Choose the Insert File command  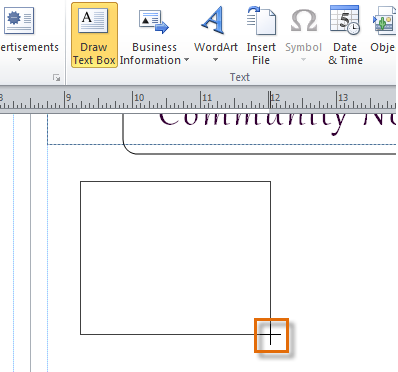pos(261,35)
